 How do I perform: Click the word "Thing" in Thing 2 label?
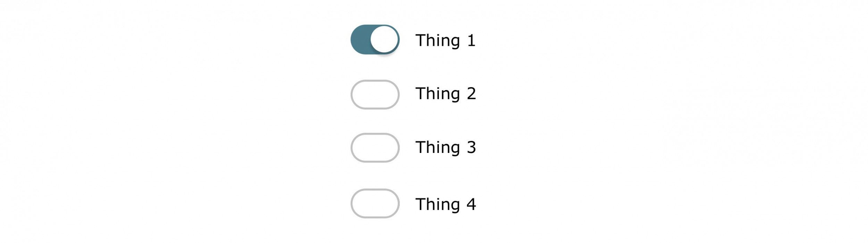437,94
